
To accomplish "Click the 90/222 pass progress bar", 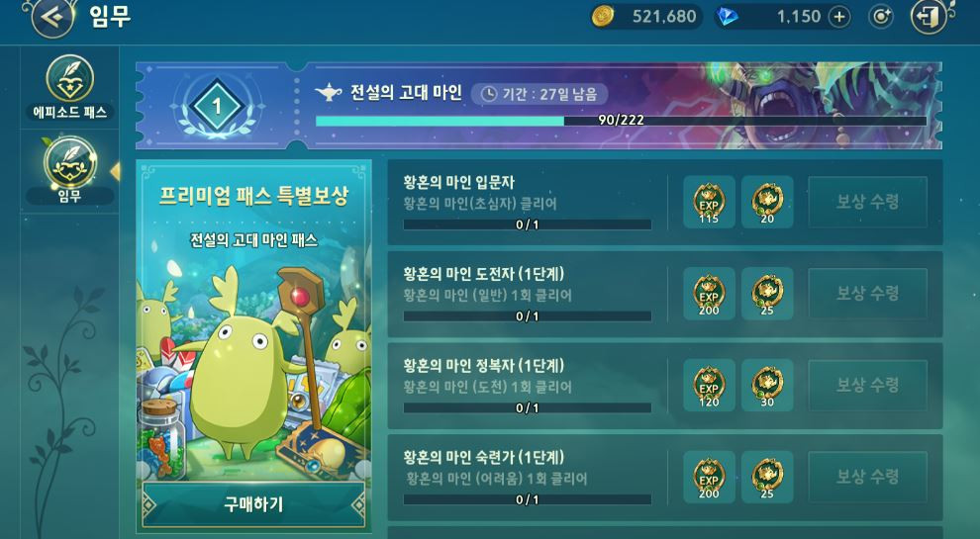I will [x=621, y=121].
